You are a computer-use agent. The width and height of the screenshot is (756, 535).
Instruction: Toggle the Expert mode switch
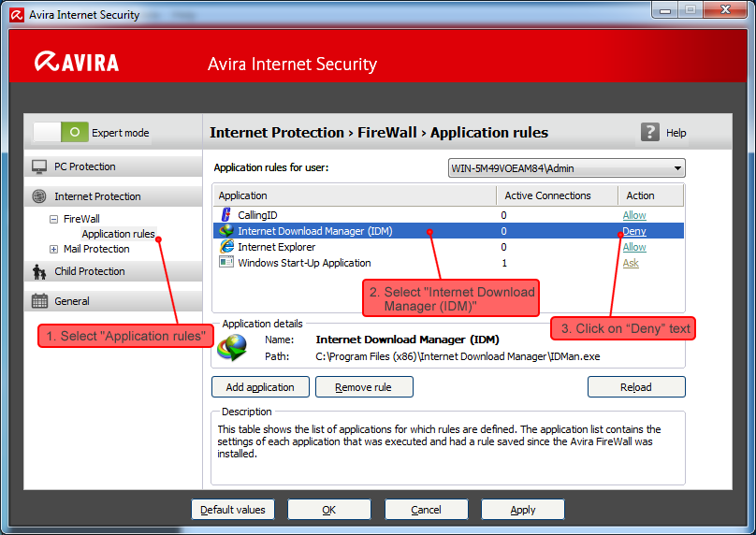tap(61, 133)
